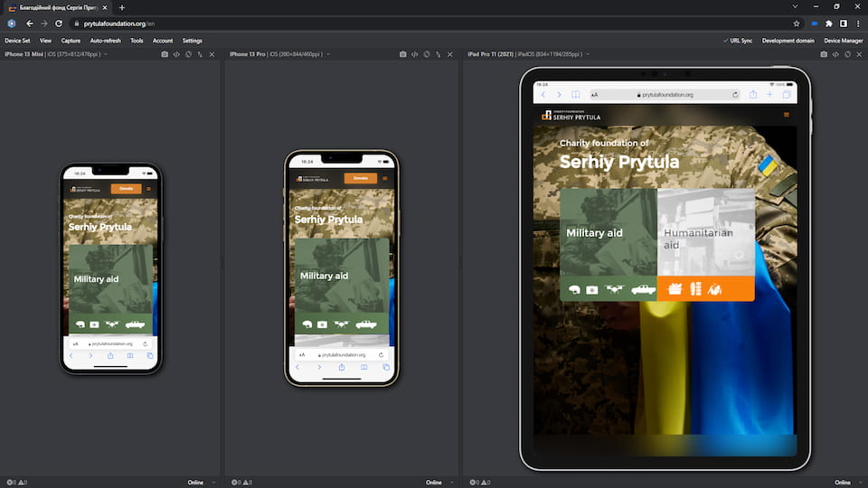Click Donate button on iPhone 13 Mini

(127, 189)
